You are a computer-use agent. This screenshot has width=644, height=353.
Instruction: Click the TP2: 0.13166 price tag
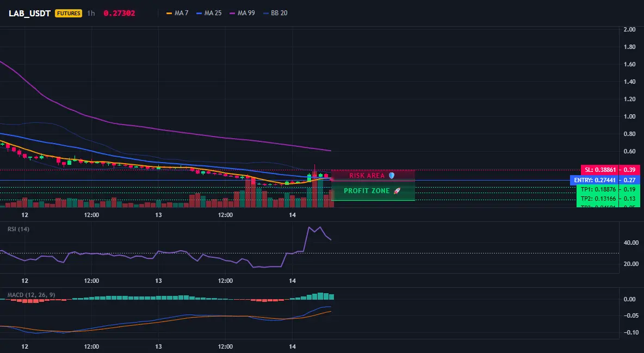pyautogui.click(x=608, y=199)
